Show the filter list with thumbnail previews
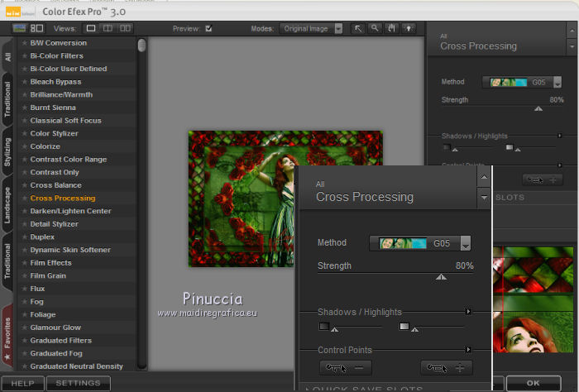The image size is (579, 392). click(x=19, y=28)
